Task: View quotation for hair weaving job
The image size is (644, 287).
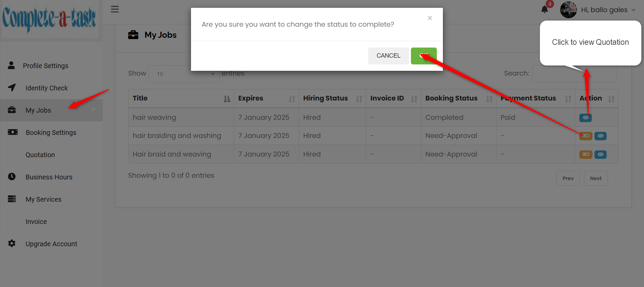Action: point(585,118)
